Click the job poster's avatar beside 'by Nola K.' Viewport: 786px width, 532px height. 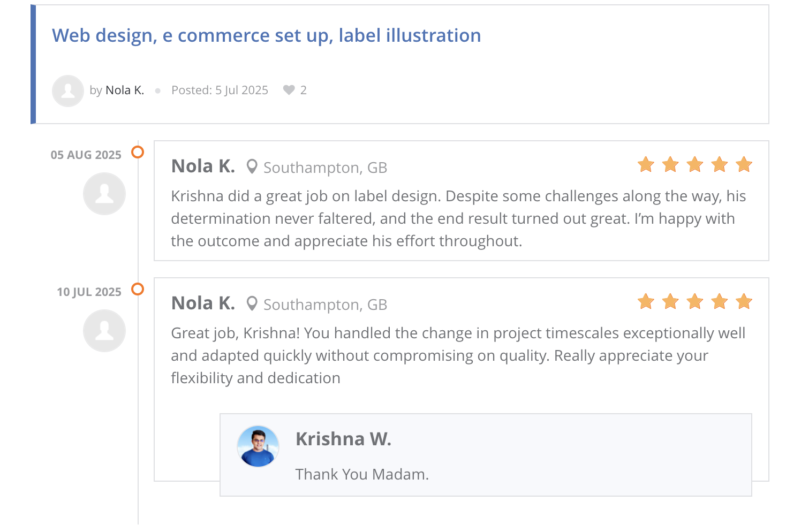coord(68,90)
